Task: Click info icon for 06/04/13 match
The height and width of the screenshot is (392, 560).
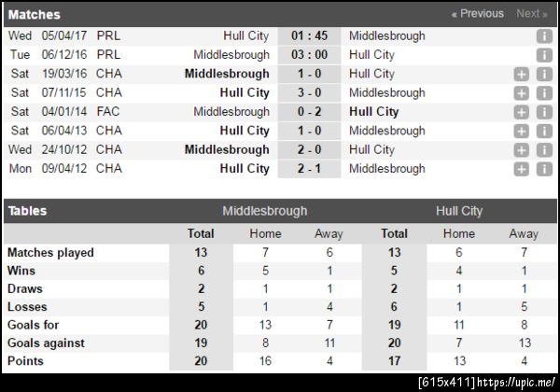Action: click(544, 131)
